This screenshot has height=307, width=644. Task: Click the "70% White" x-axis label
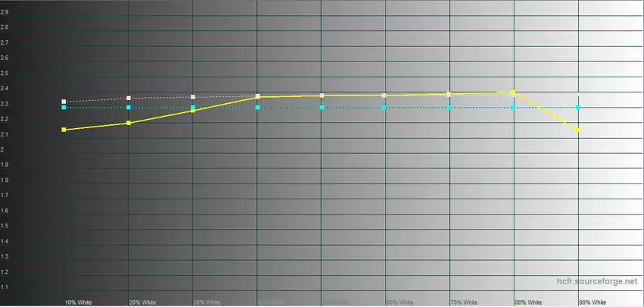click(x=464, y=302)
